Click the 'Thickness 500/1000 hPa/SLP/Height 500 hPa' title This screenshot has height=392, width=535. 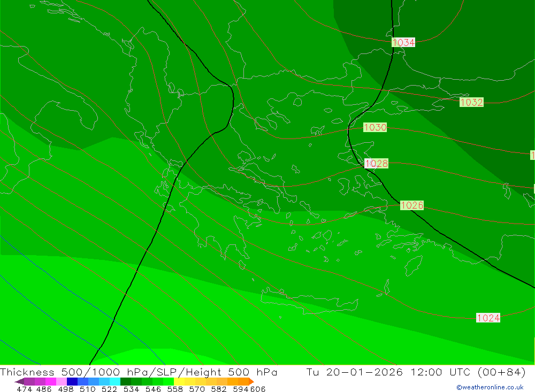coord(139,372)
